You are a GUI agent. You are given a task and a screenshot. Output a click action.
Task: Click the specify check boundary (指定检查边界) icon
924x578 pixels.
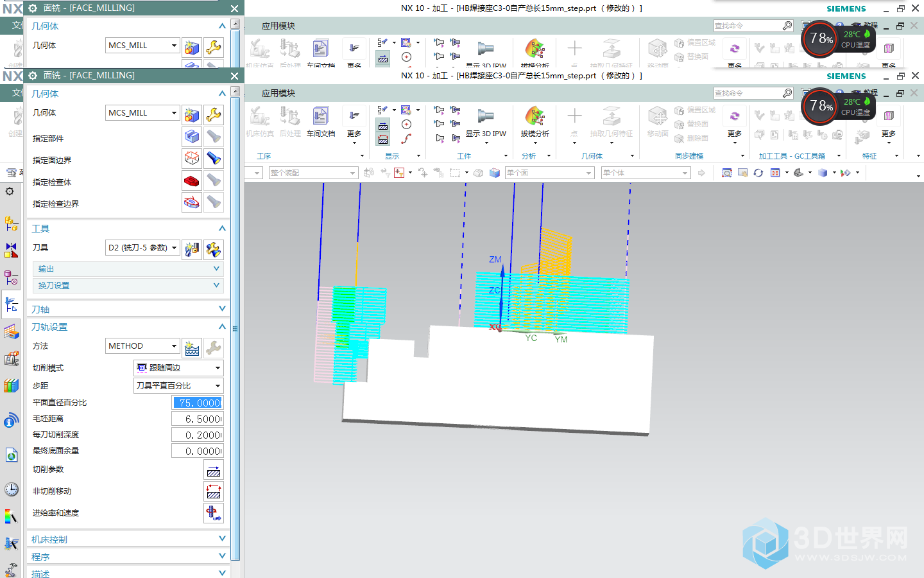click(192, 202)
